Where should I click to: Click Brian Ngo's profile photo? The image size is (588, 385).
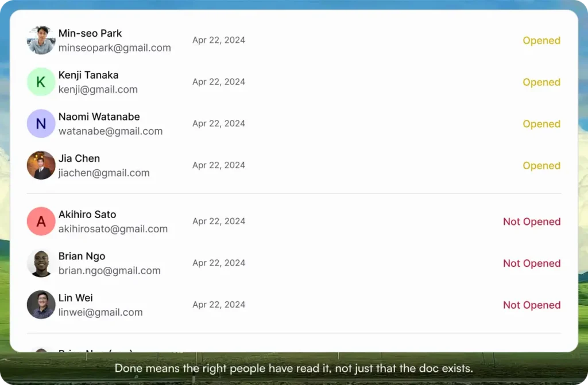coord(41,263)
